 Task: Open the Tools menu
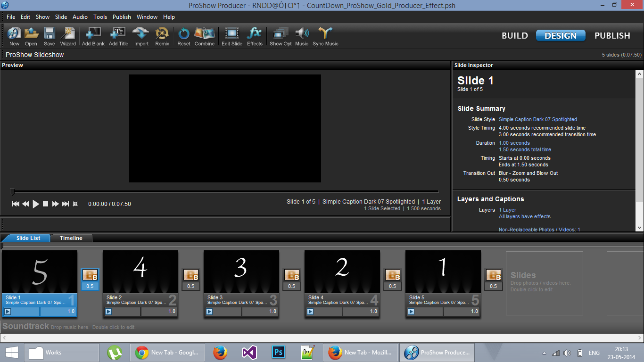coord(100,17)
